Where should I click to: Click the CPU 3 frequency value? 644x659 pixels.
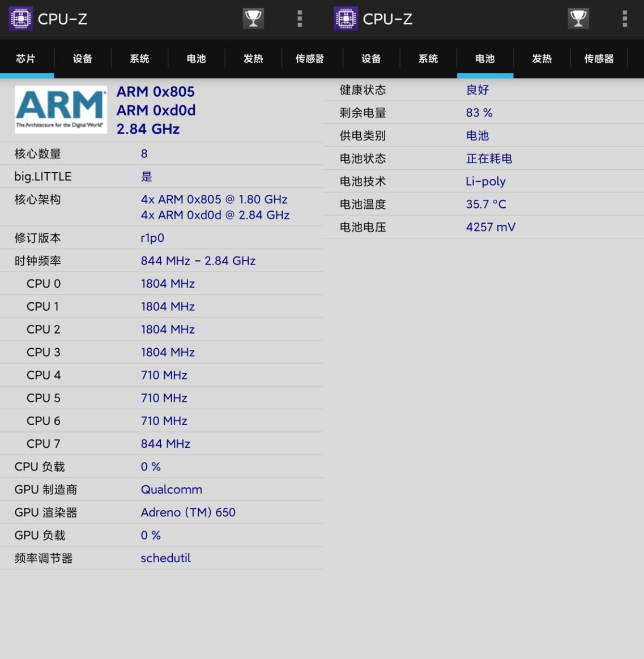pos(168,352)
